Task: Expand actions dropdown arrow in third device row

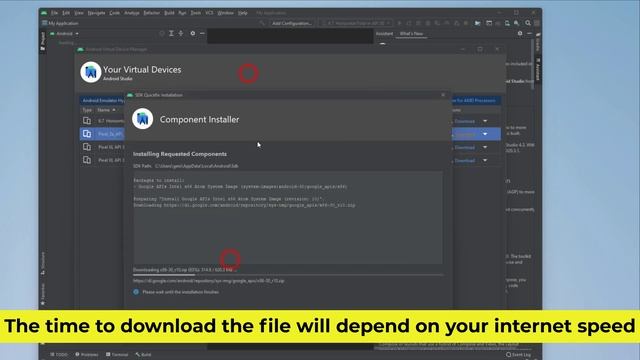Action: pyautogui.click(x=485, y=147)
